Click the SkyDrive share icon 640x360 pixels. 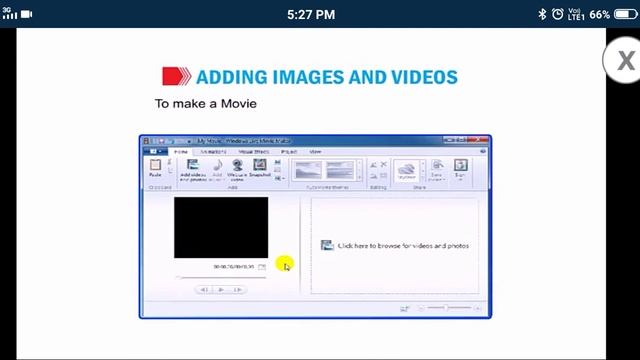coord(407,169)
